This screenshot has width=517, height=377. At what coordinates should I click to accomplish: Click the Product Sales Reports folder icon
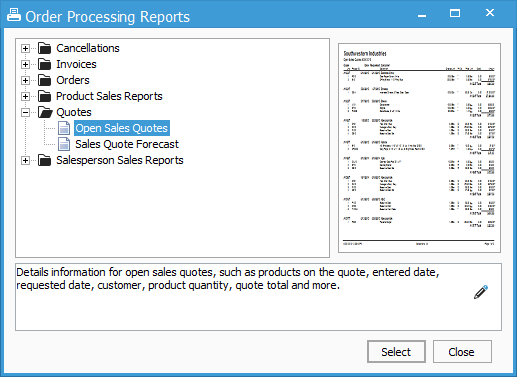tap(44, 96)
